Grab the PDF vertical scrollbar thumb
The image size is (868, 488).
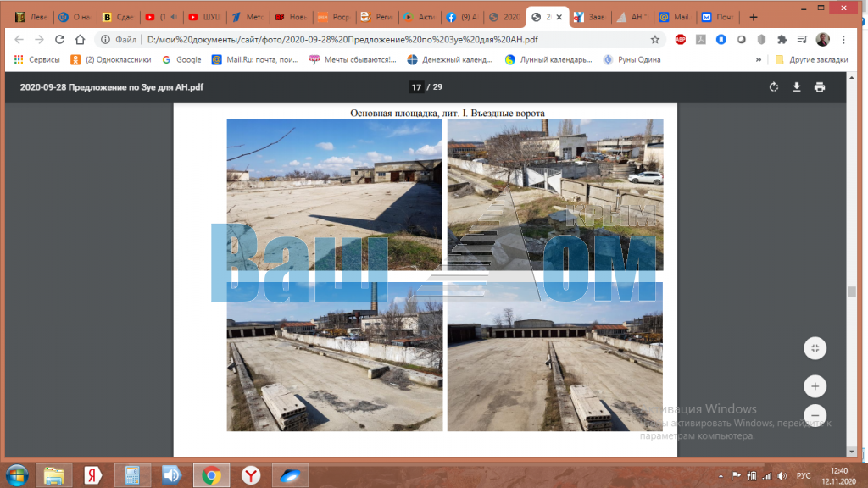point(851,292)
